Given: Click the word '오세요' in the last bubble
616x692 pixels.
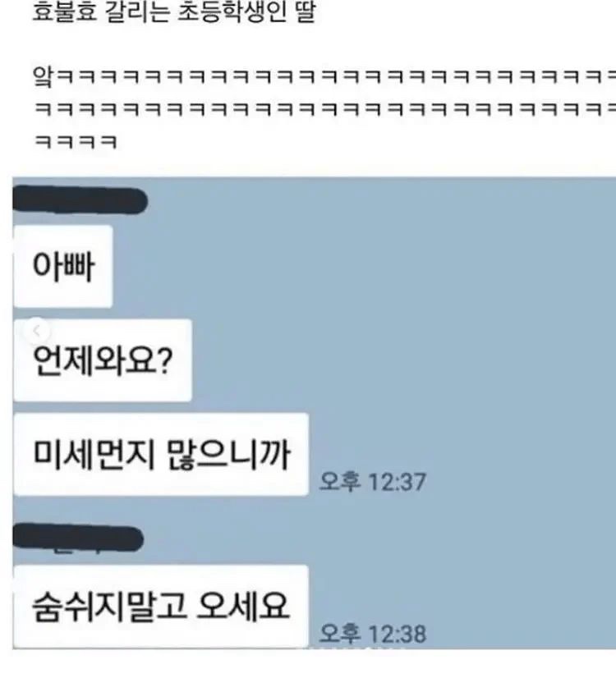Looking at the screenshot, I should coord(242,606).
